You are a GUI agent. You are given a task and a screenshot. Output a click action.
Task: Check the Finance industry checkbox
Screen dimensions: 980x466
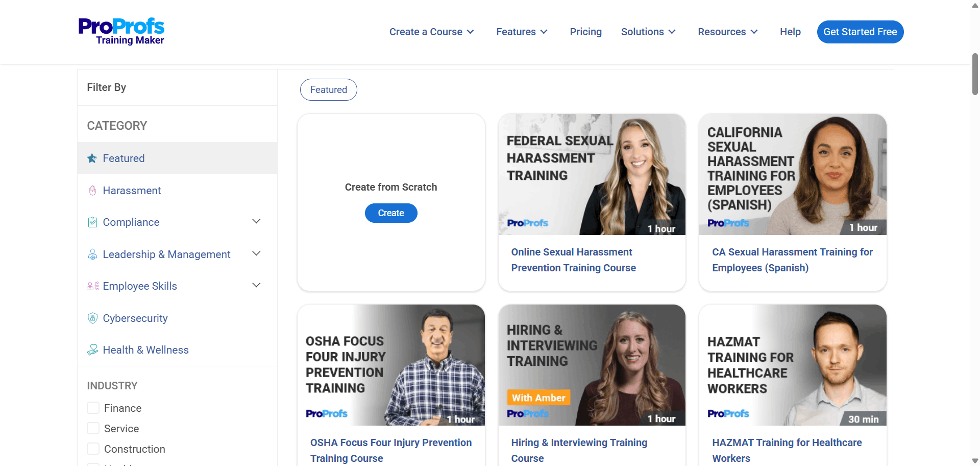93,408
